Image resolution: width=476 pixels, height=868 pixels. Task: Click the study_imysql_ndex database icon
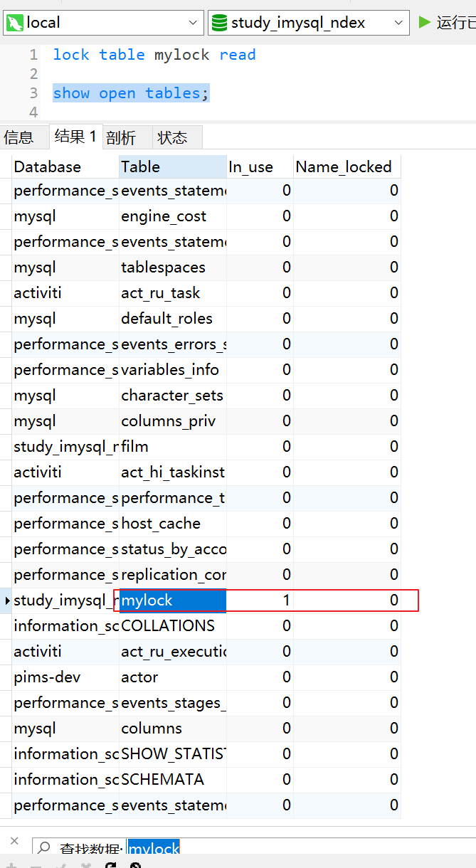[x=218, y=23]
